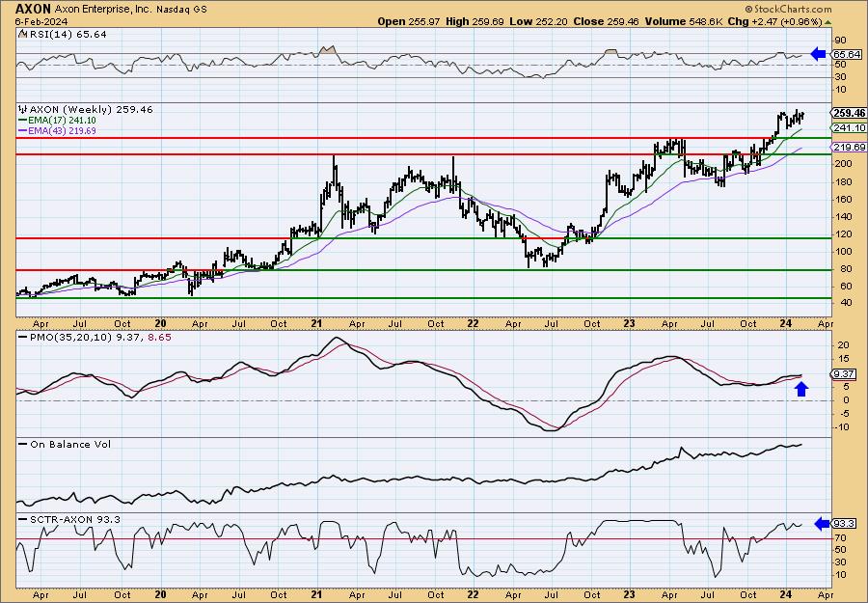Click the EMA(17) 241.10 legend entry
The height and width of the screenshot is (603, 868).
pyautogui.click(x=62, y=121)
